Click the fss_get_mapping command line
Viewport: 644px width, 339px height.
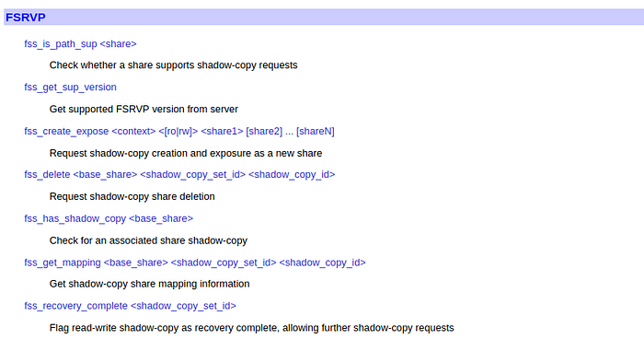pyautogui.click(x=195, y=263)
